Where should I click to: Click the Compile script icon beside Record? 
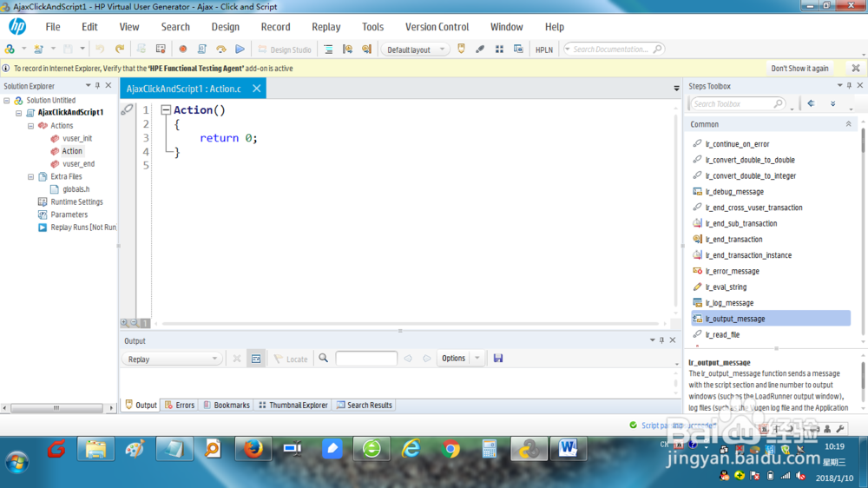pyautogui.click(x=202, y=49)
